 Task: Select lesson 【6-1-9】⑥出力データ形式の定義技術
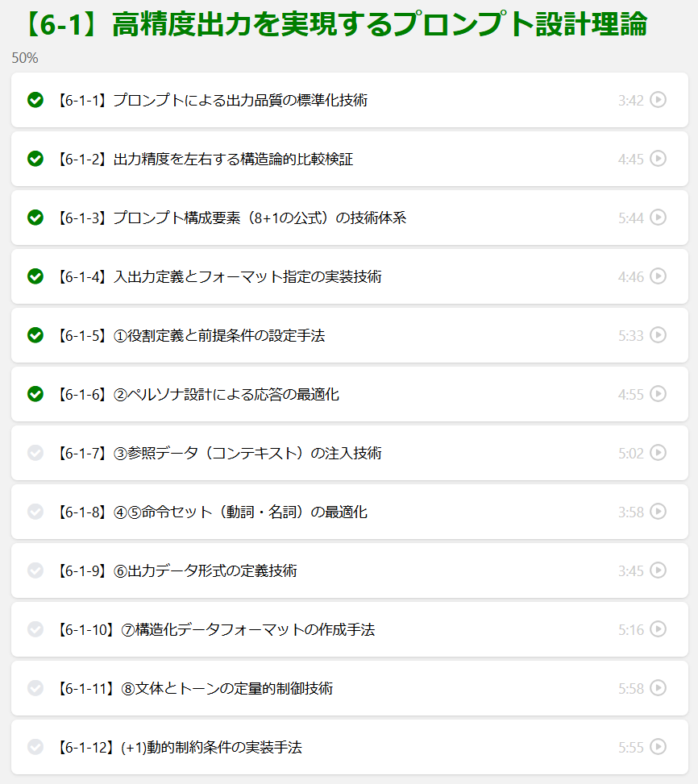coord(177,571)
